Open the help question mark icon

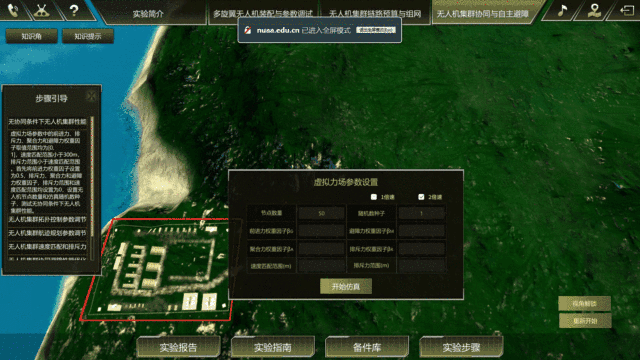click(x=74, y=10)
